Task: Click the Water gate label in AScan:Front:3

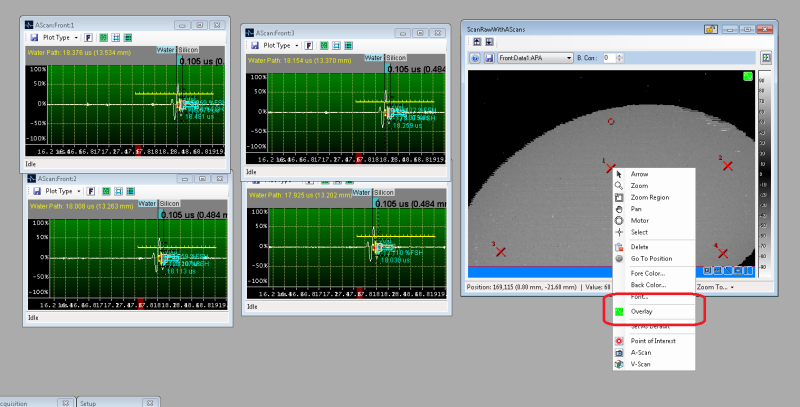Action: [x=373, y=58]
